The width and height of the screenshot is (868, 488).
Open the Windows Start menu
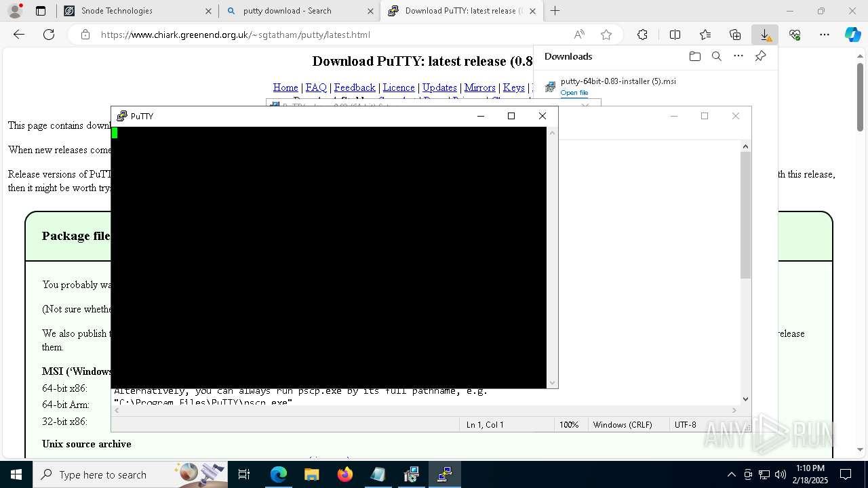click(16, 474)
